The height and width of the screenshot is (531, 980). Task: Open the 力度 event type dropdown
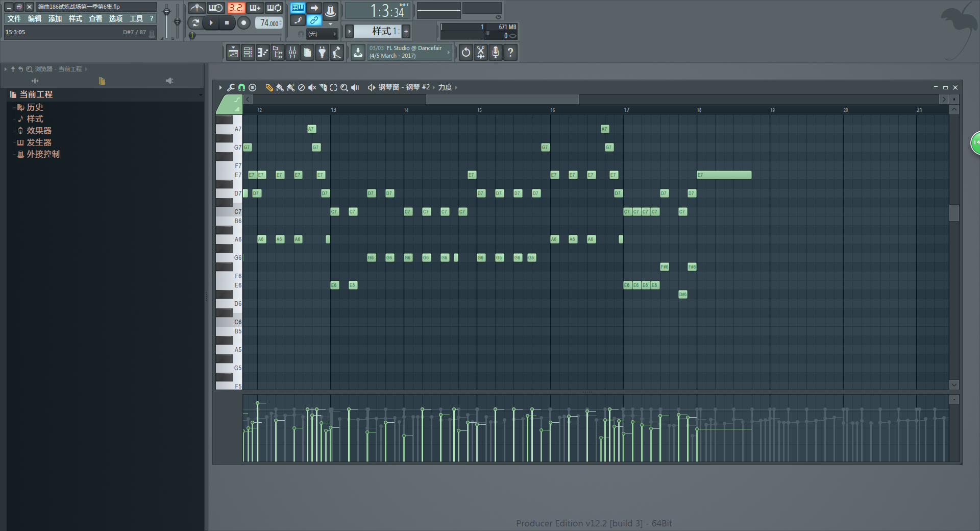pyautogui.click(x=445, y=87)
